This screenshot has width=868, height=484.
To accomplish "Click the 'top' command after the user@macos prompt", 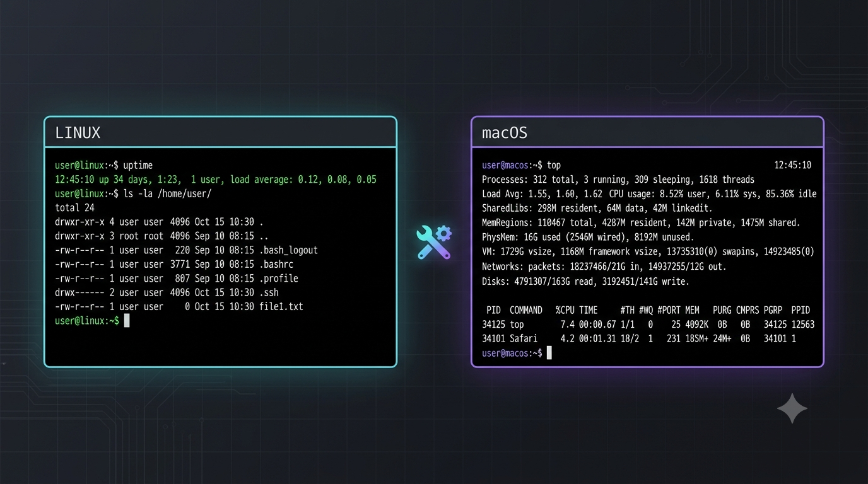I will point(554,165).
